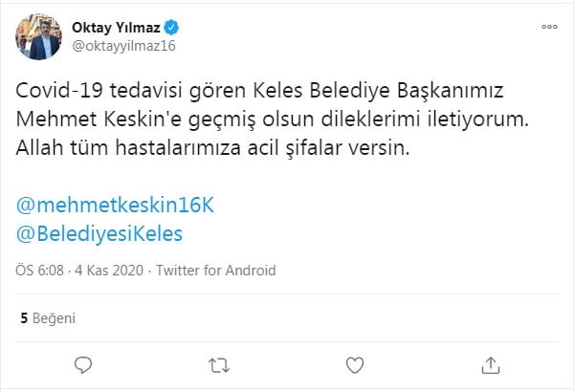Viewport: 574px width, 392px height.
Task: Retweet this tweet
Action: (x=219, y=364)
